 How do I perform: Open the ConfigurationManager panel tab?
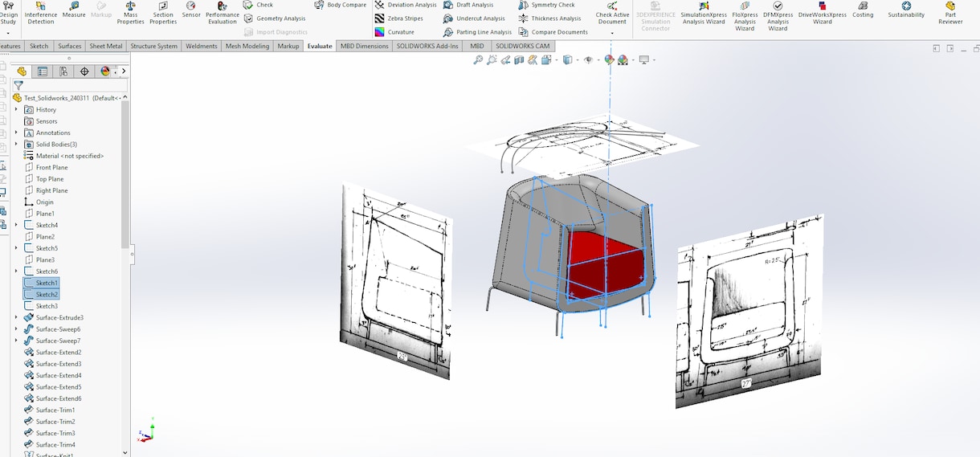pos(63,71)
